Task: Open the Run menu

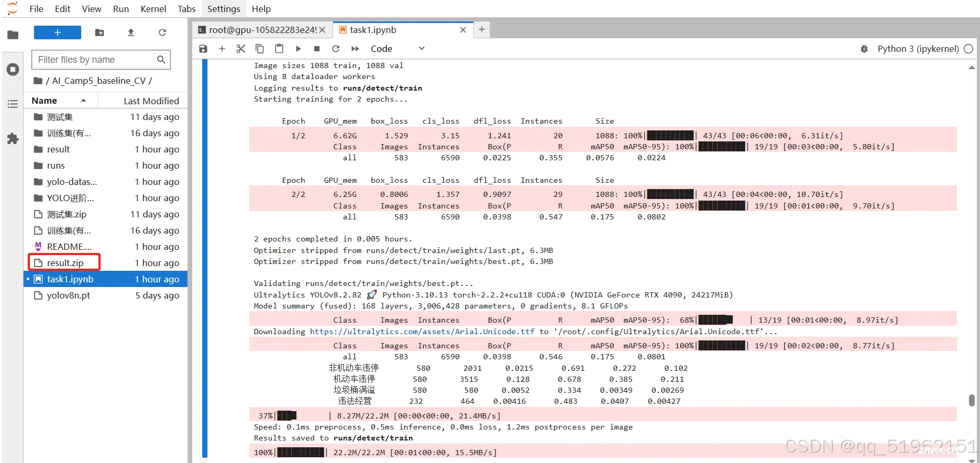Action: [121, 9]
